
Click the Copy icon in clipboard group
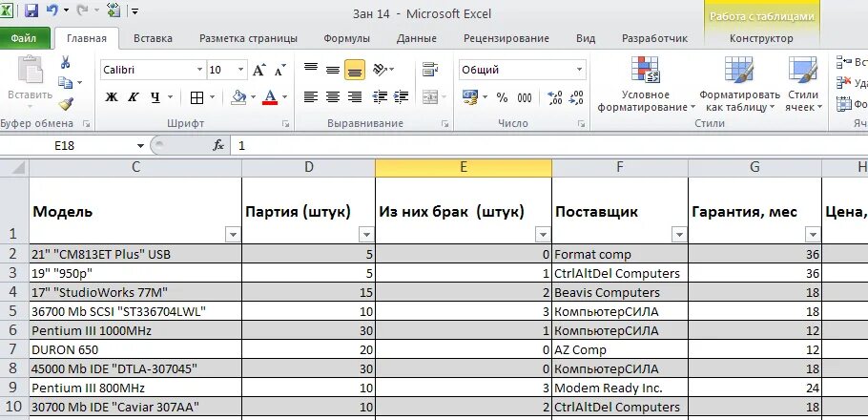point(65,82)
